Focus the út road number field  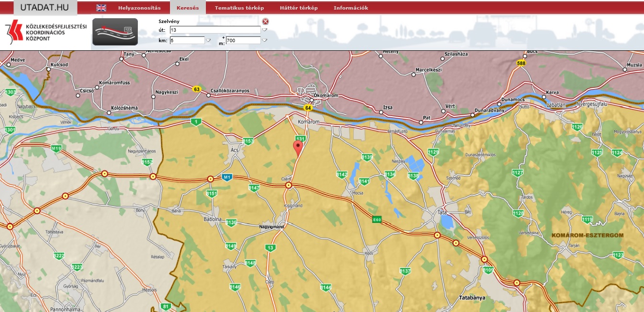[x=215, y=30]
